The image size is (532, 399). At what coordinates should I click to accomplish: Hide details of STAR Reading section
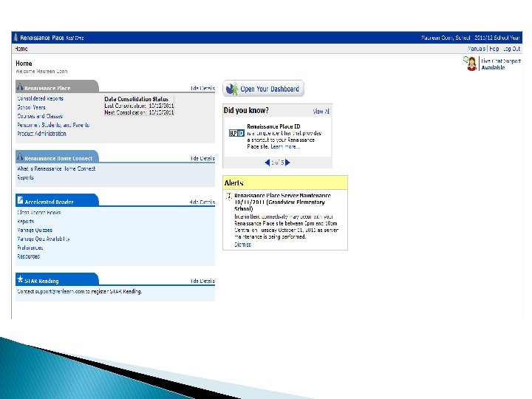(x=202, y=281)
